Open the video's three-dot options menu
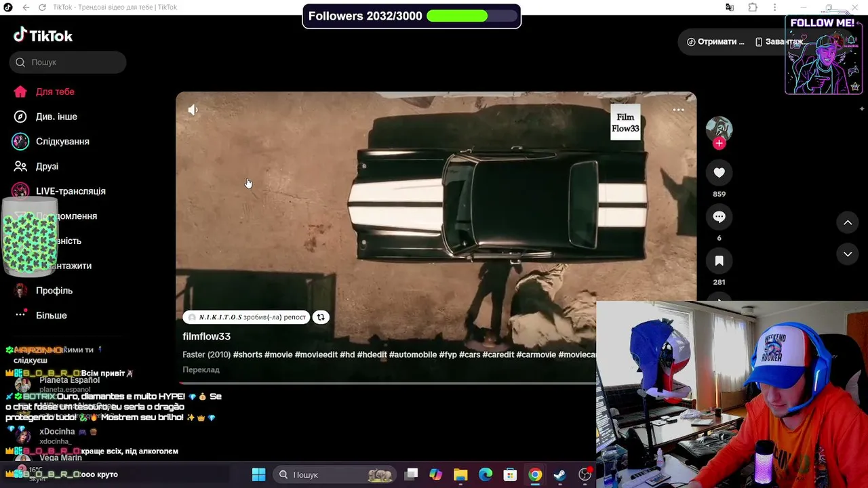This screenshot has height=488, width=868. coord(678,110)
